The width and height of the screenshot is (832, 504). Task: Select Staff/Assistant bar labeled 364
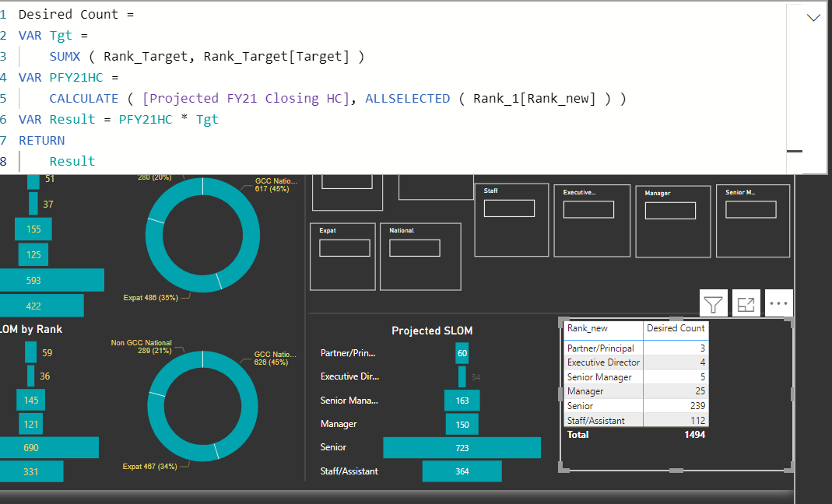pos(462,471)
